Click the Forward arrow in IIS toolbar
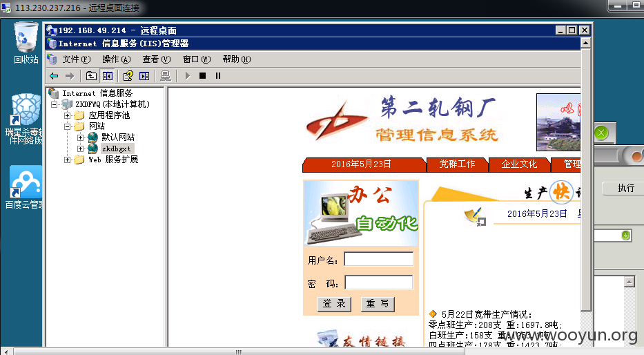644x355 pixels. tap(70, 76)
